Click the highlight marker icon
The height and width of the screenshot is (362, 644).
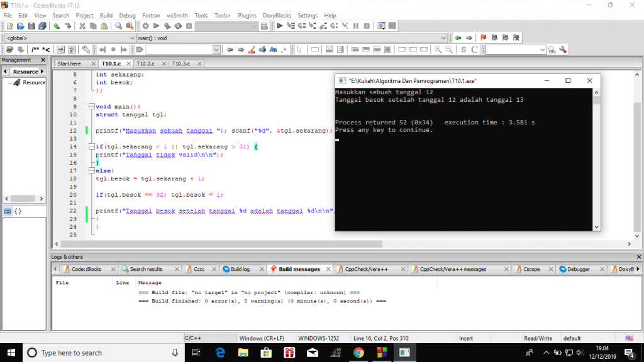(x=252, y=50)
